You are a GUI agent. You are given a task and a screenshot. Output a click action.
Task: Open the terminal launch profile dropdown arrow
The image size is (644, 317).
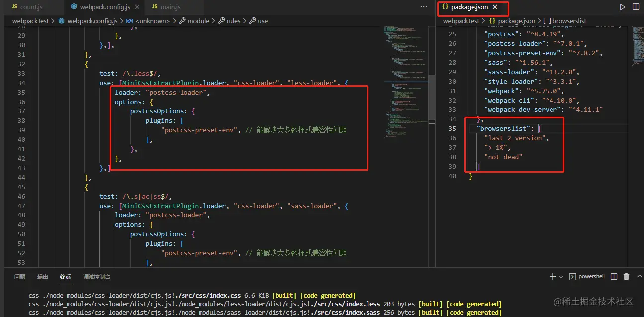pos(561,277)
